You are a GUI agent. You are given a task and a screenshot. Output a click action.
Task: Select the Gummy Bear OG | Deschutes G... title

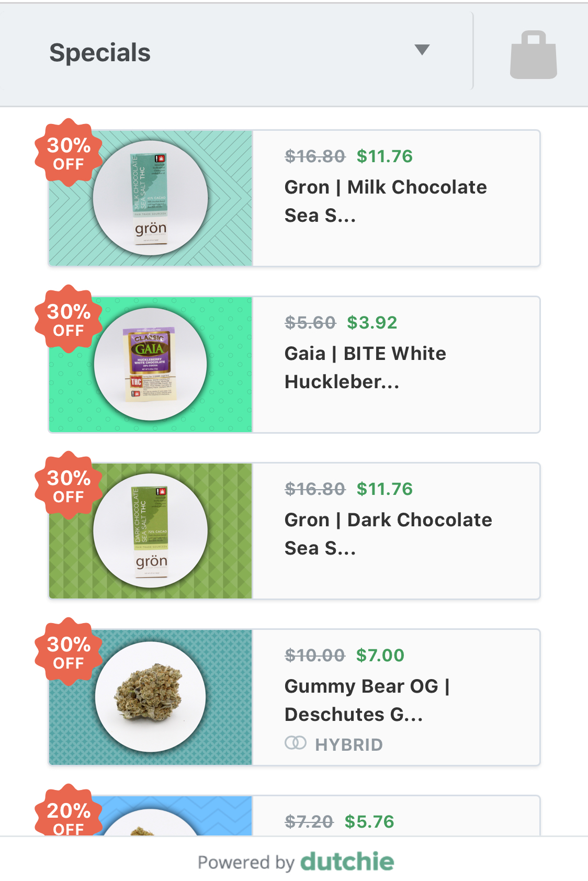point(367,701)
